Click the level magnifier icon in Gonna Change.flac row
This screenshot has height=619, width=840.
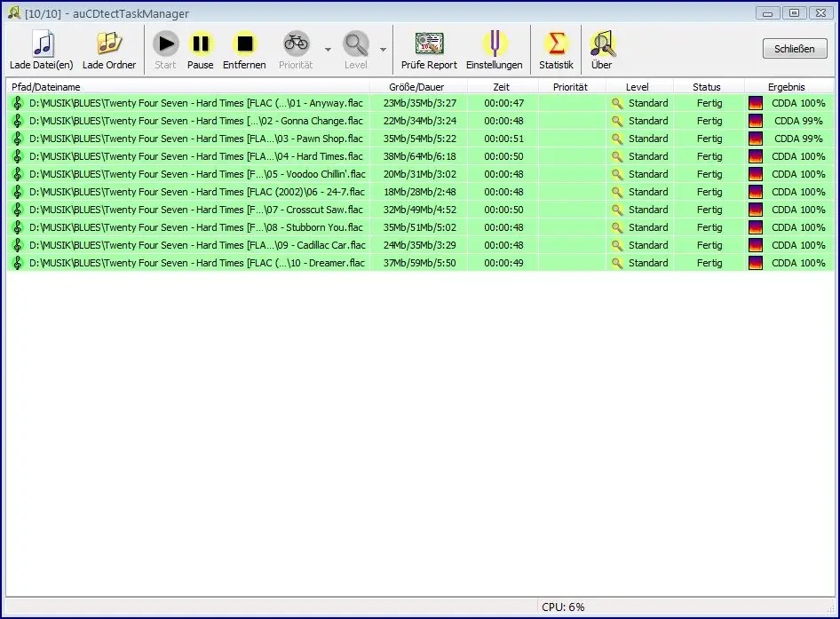[617, 121]
